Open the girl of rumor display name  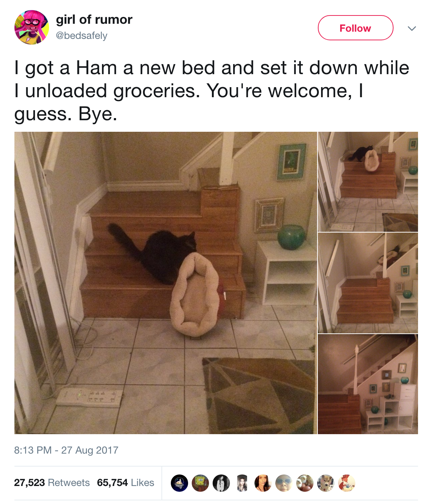(x=94, y=19)
